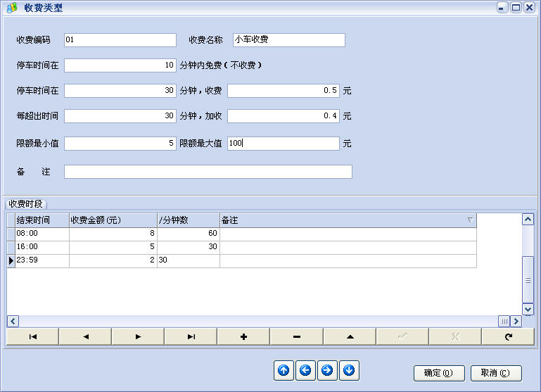Go to previous record in navigator
Screen dimensions: 541x392
85,336
